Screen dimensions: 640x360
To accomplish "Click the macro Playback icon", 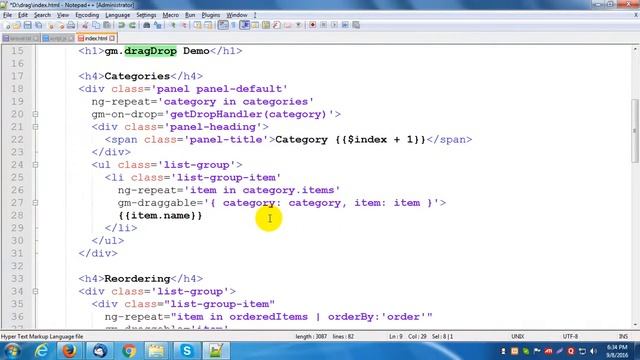I will [335, 25].
